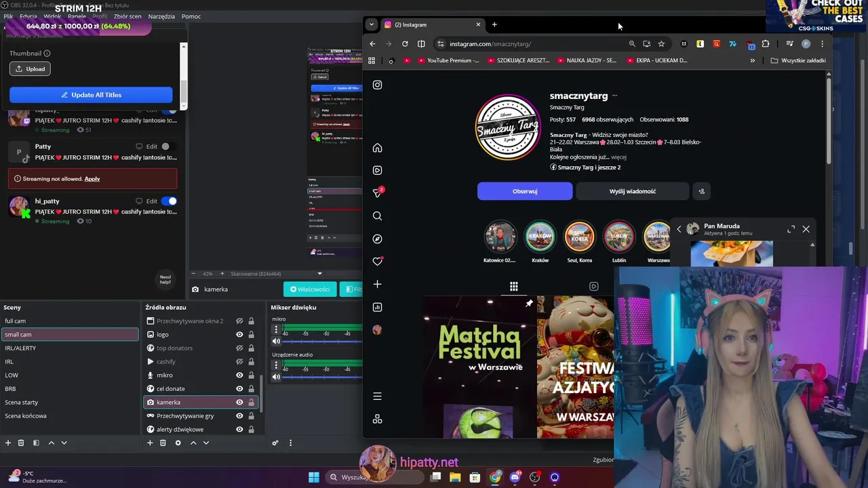Remove scene with trash icon in Sceny panel

[21, 443]
